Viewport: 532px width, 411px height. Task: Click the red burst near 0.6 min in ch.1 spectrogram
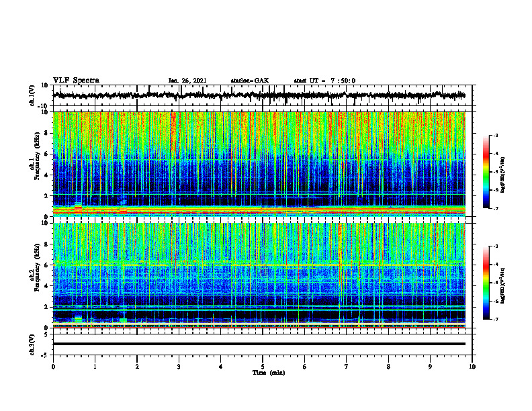point(79,209)
